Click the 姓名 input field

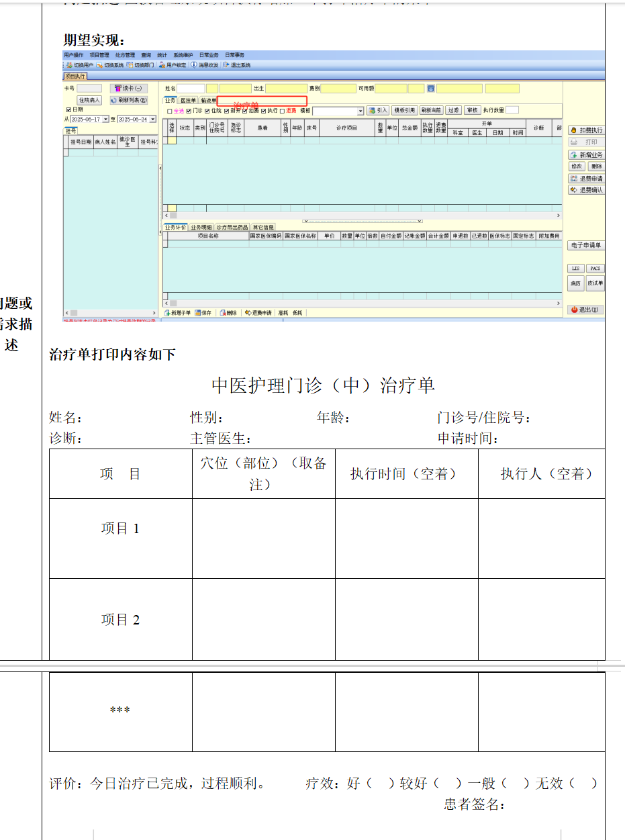coord(191,88)
